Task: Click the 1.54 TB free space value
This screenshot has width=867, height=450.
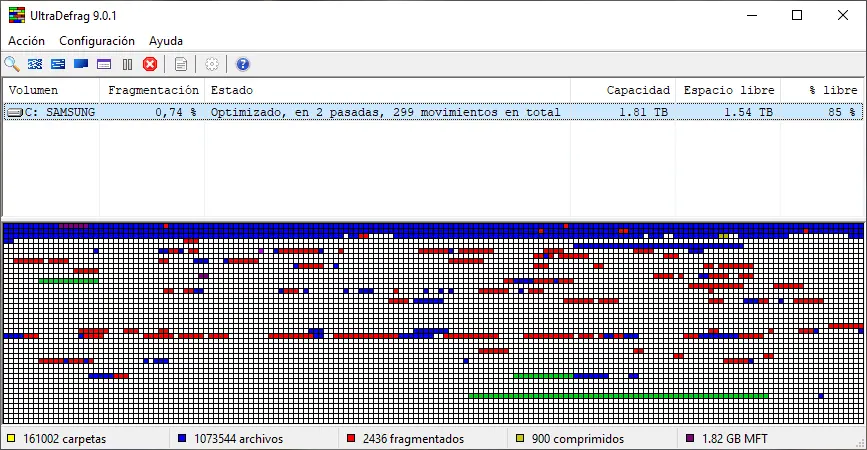Action: tap(748, 112)
